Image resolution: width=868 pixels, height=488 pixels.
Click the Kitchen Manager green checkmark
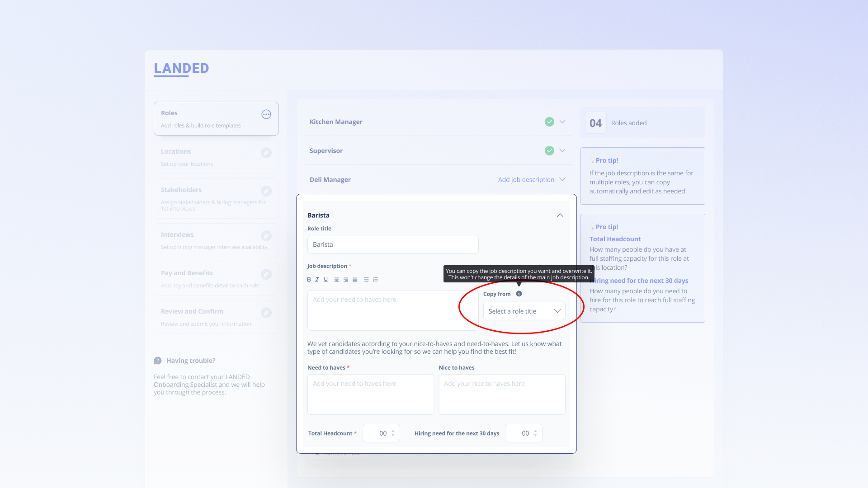tap(549, 122)
